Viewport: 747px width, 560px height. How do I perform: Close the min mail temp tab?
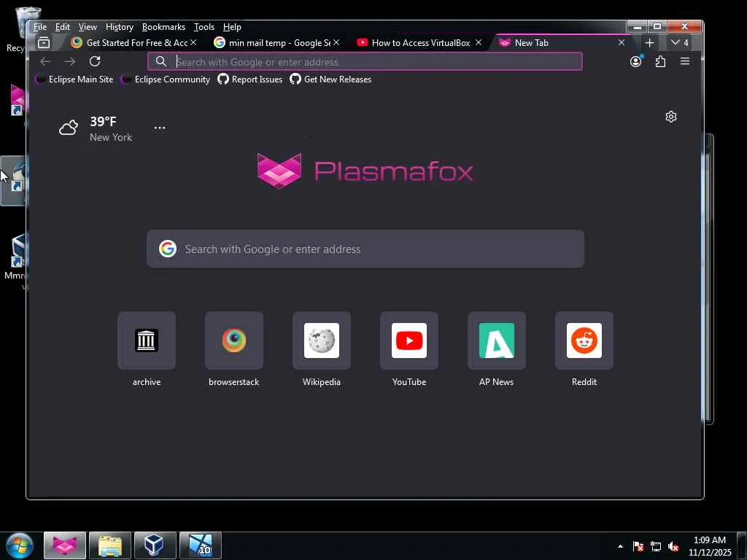pos(336,42)
